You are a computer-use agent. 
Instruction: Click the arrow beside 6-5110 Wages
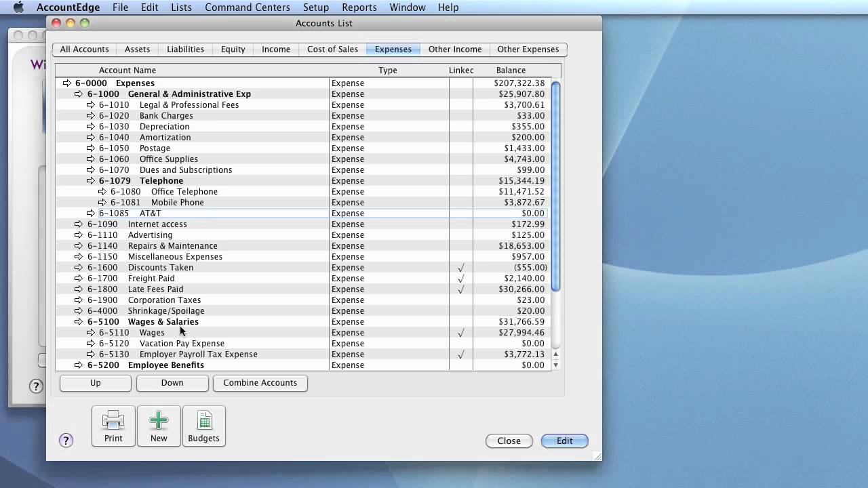91,333
